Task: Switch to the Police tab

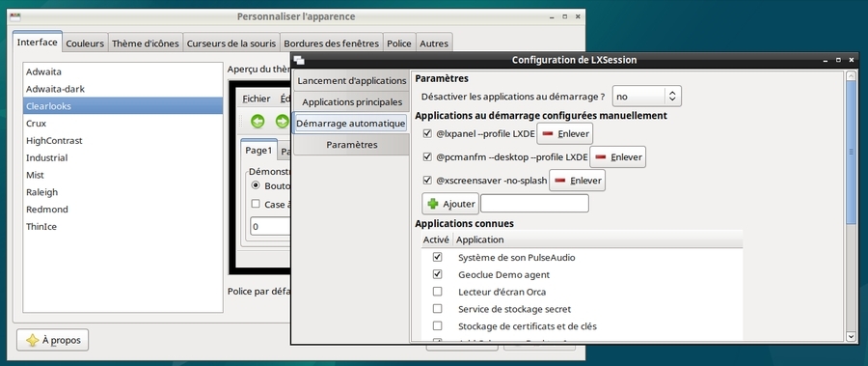Action: click(x=399, y=43)
